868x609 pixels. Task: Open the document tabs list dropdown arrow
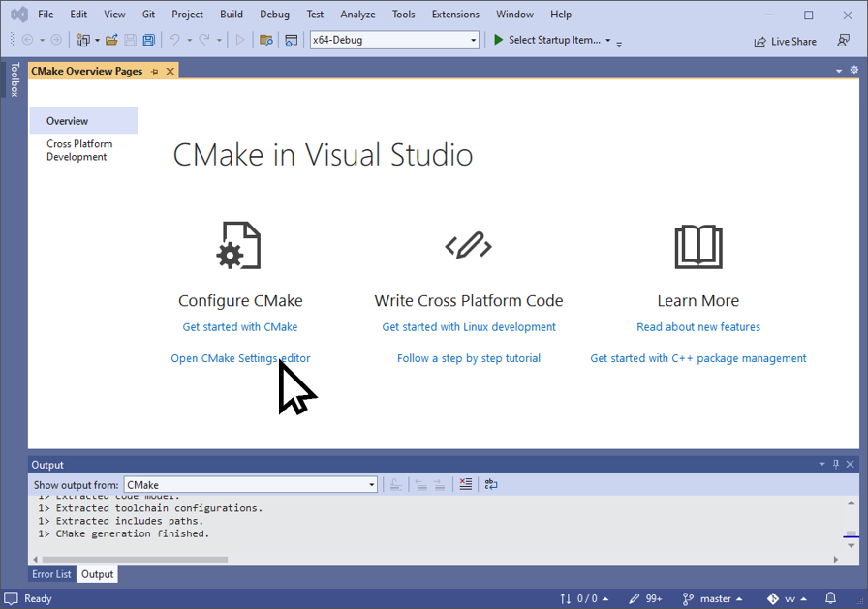click(x=839, y=71)
